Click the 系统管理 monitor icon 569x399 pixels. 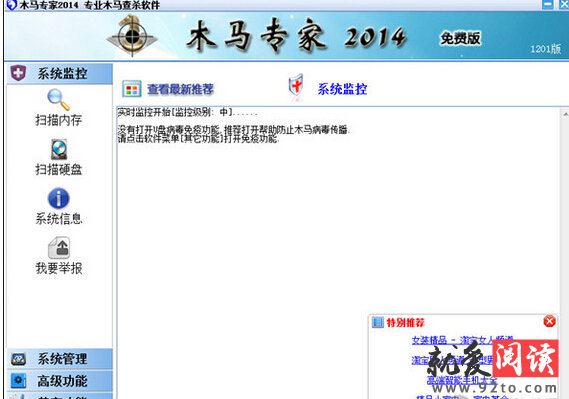(18, 359)
